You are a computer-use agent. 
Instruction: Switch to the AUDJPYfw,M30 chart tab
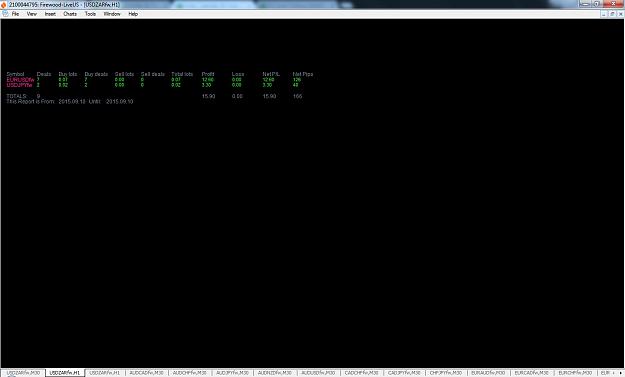(x=232, y=373)
